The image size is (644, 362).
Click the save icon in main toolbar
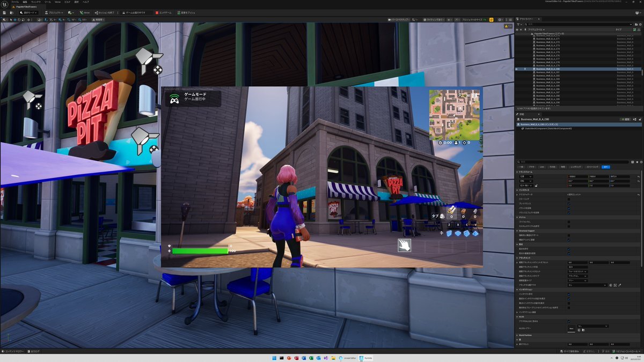[4, 12]
